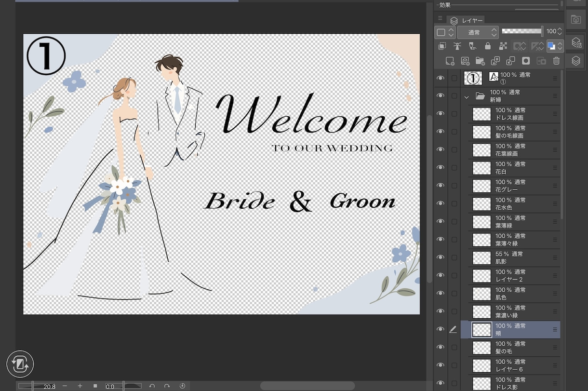Create layer mask icon

[526, 61]
